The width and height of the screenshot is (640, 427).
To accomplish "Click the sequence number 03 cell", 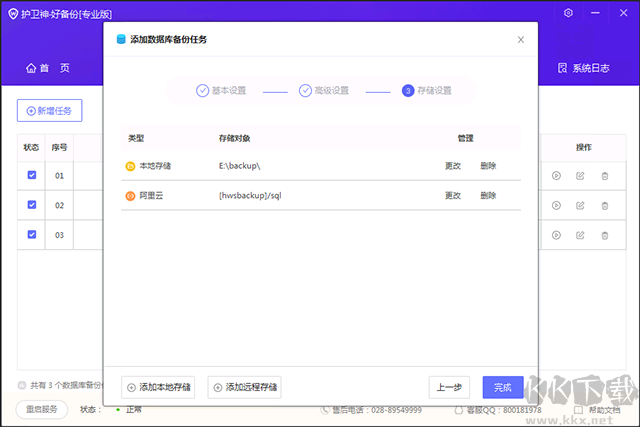I will tap(59, 235).
